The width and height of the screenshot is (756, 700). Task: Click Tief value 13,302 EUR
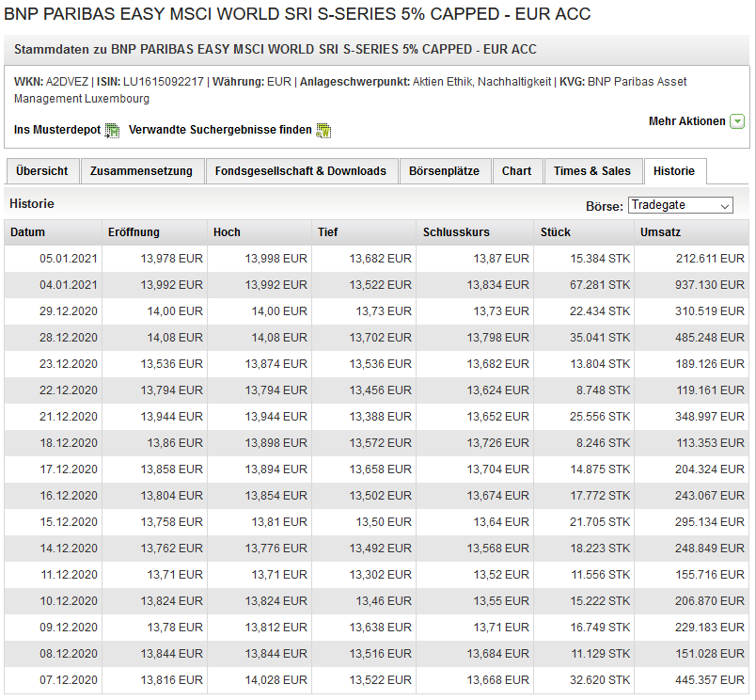381,575
